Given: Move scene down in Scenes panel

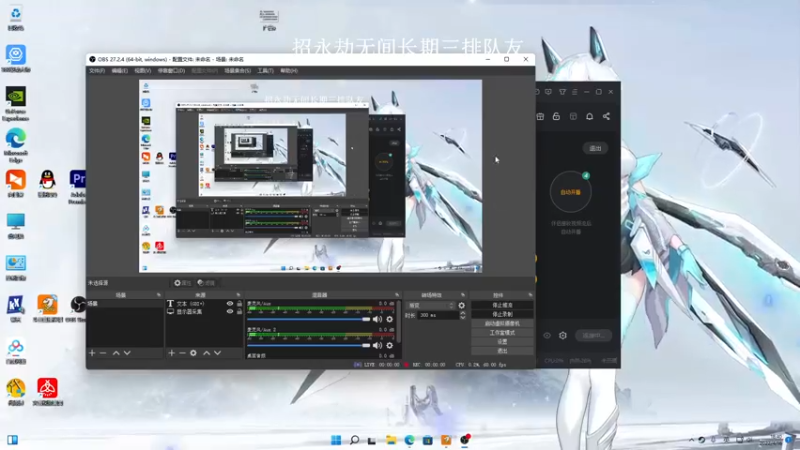Looking at the screenshot, I should point(127,353).
